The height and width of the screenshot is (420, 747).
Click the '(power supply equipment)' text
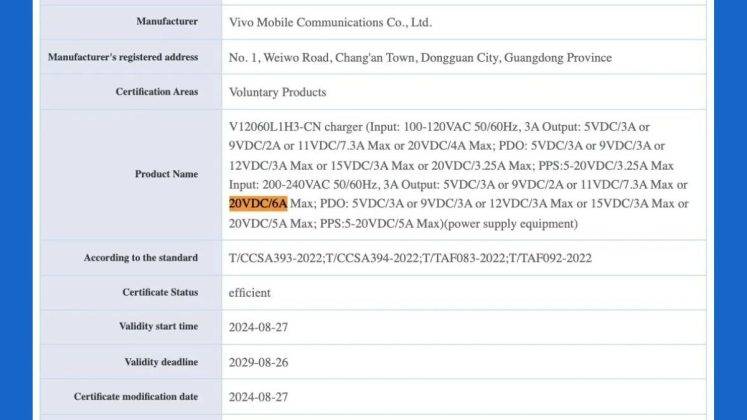pyautogui.click(x=511, y=223)
